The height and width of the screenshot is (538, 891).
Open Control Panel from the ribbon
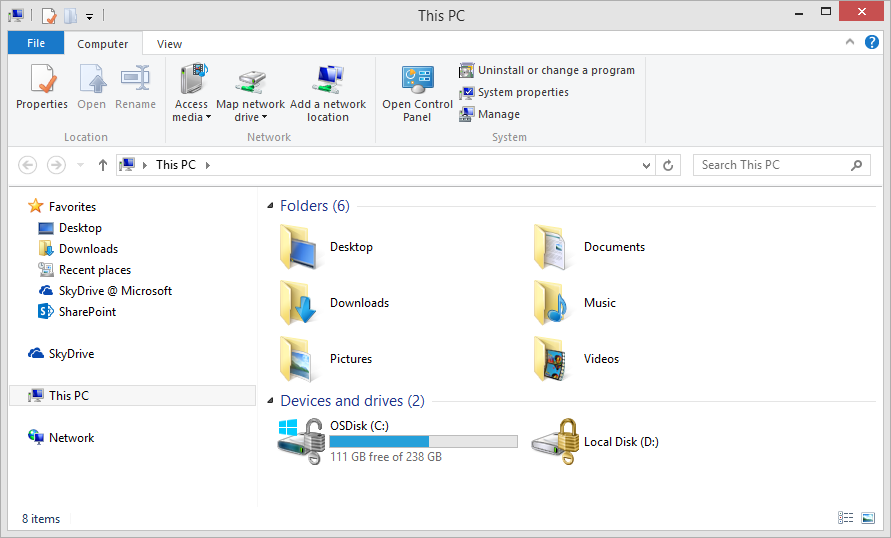pyautogui.click(x=417, y=82)
